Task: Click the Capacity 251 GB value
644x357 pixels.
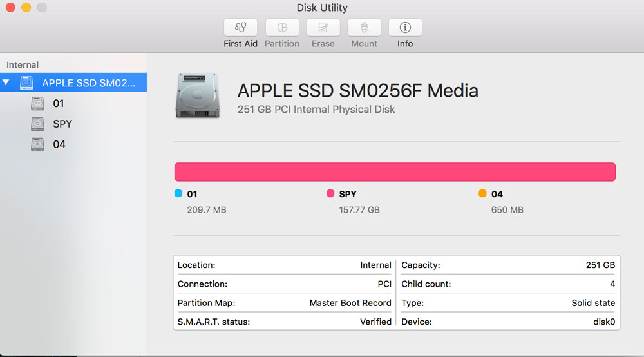Action: (x=600, y=265)
